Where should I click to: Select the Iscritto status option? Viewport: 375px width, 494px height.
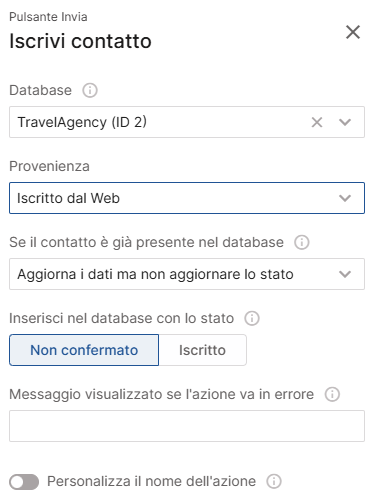click(202, 350)
